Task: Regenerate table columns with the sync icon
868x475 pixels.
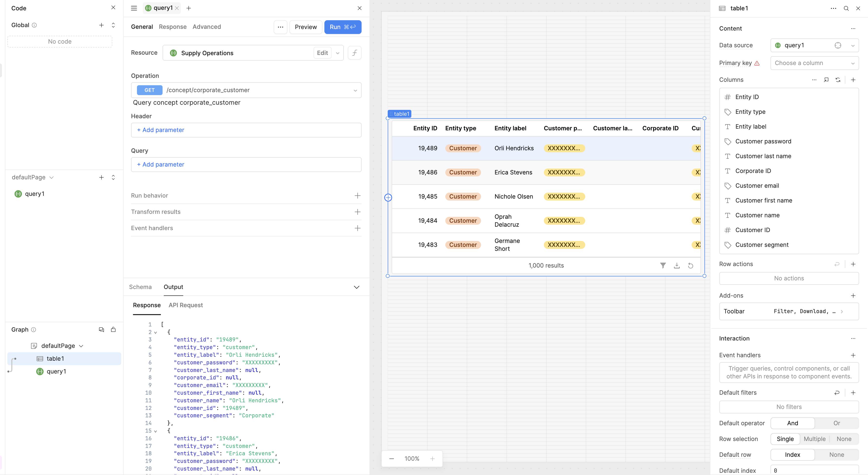Action: (x=838, y=80)
